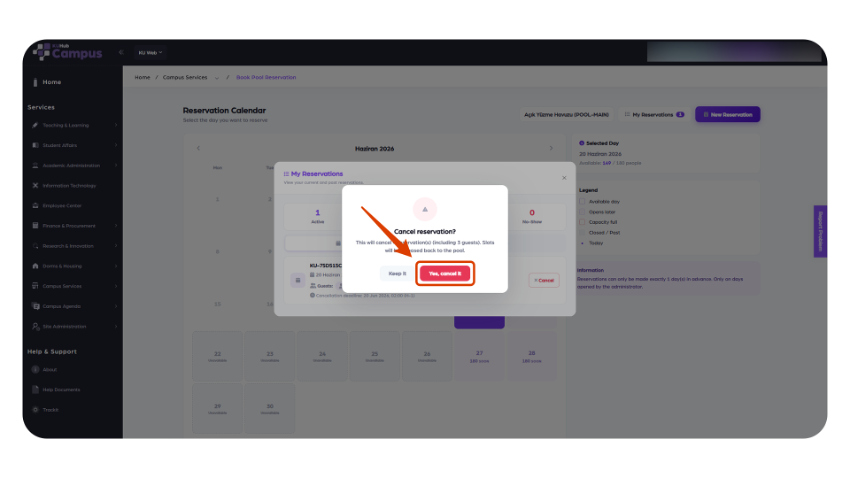The image size is (850, 478).
Task: Expand the Site Administration chevron
Action: coord(116,326)
